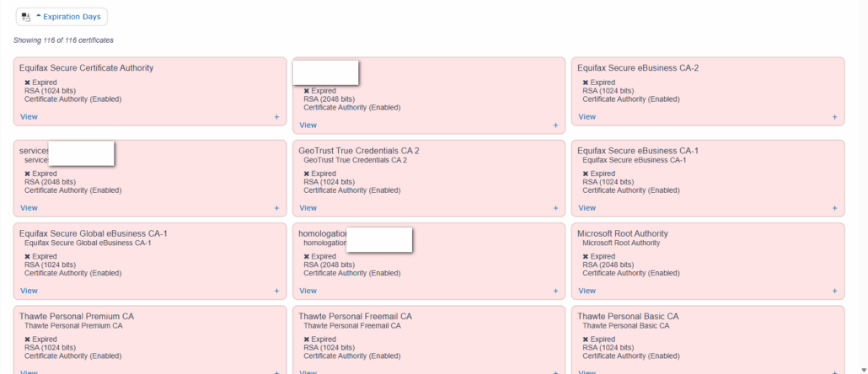Open View link on the services certificate card
868x374 pixels.
[x=29, y=208]
